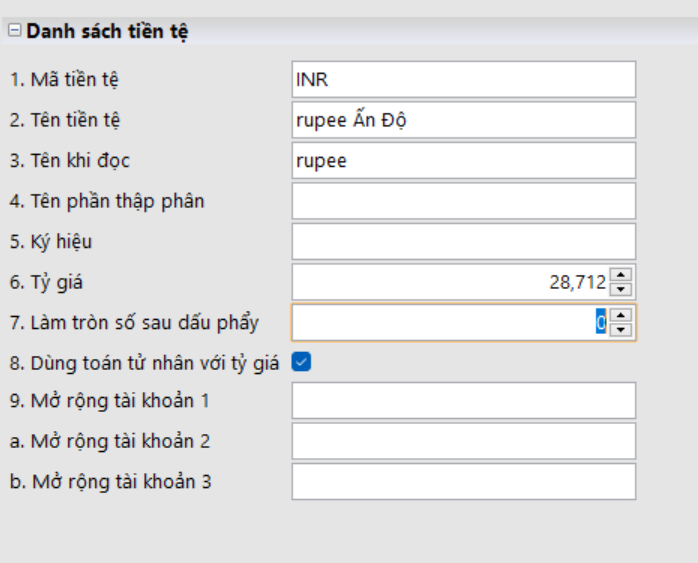Screen dimensions: 698x563
Task: Click the Tên tiền tệ text box
Action: coord(463,120)
